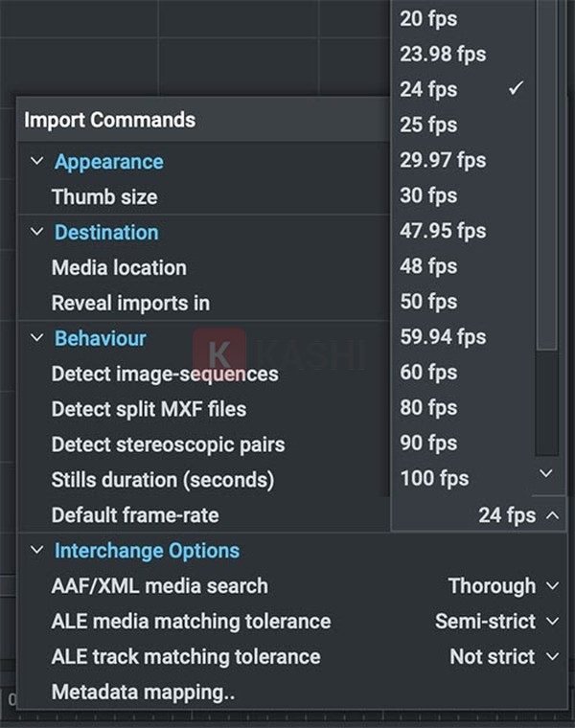Screen dimensions: 575x728
Task: Choose the checked 24 fps option
Action: (429, 89)
